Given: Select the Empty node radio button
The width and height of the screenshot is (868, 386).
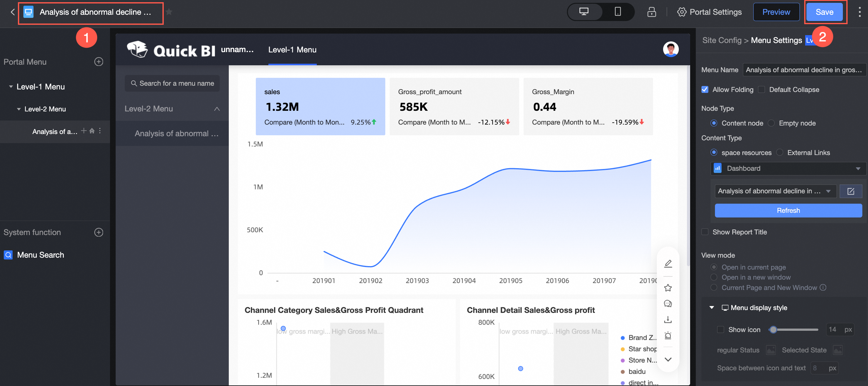Looking at the screenshot, I should [x=771, y=123].
